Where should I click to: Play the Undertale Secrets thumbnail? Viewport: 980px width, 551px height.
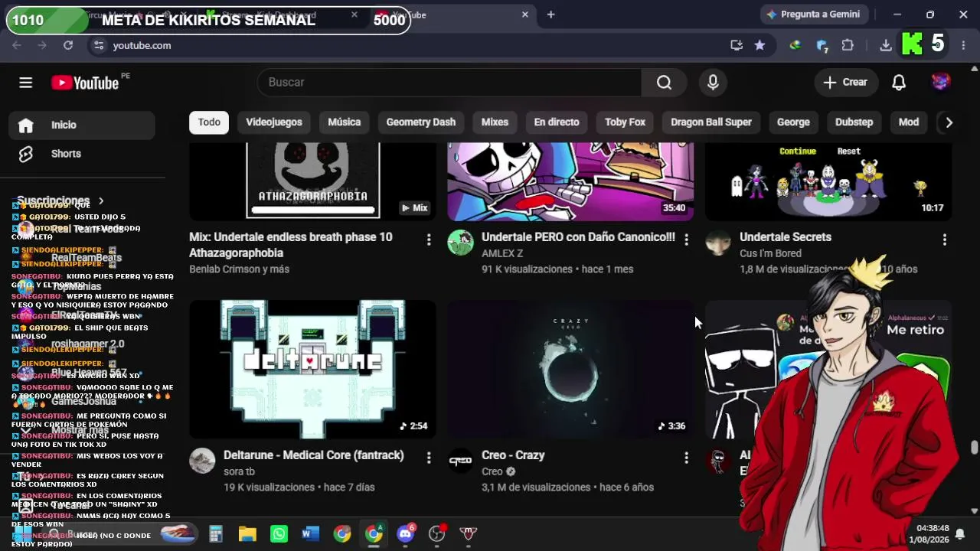(828, 181)
